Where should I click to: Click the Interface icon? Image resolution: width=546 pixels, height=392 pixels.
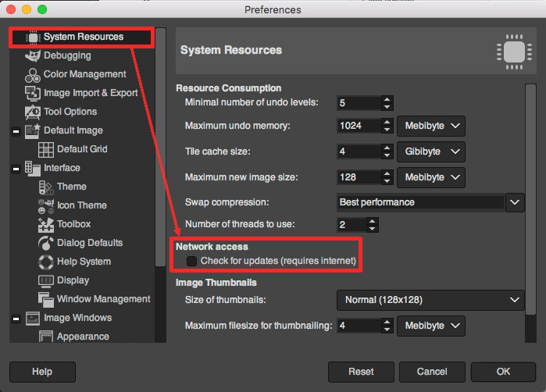tap(33, 169)
